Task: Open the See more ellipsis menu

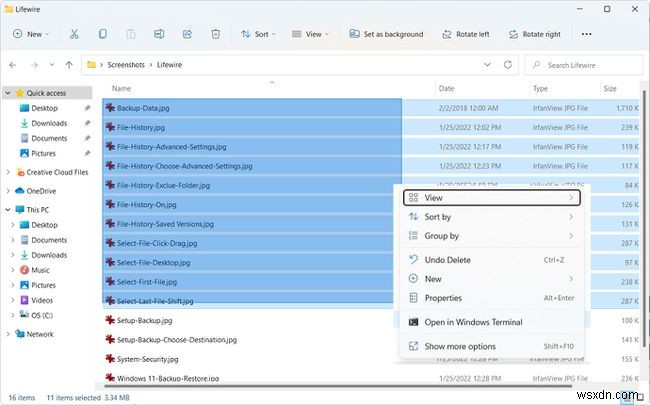Action: (586, 34)
